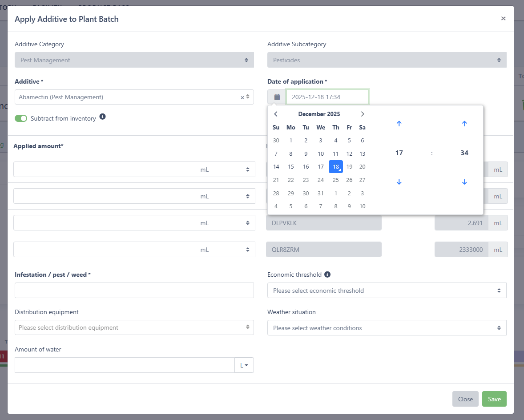Image resolution: width=524 pixels, height=420 pixels.
Task: Expand the Distribution equipment selector
Action: (x=134, y=327)
